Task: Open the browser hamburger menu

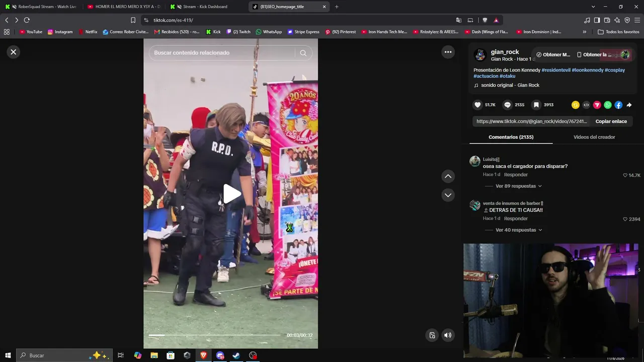Action: (x=637, y=20)
